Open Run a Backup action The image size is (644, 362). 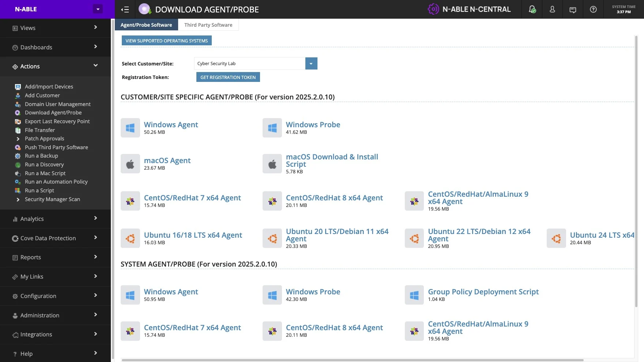click(41, 156)
